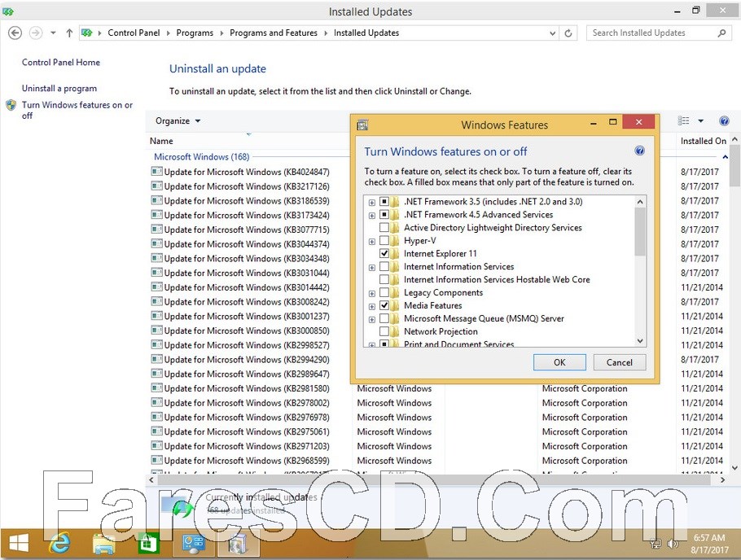Launch Internet Explorer from the taskbar
Image resolution: width=741 pixels, height=560 pixels.
point(59,544)
